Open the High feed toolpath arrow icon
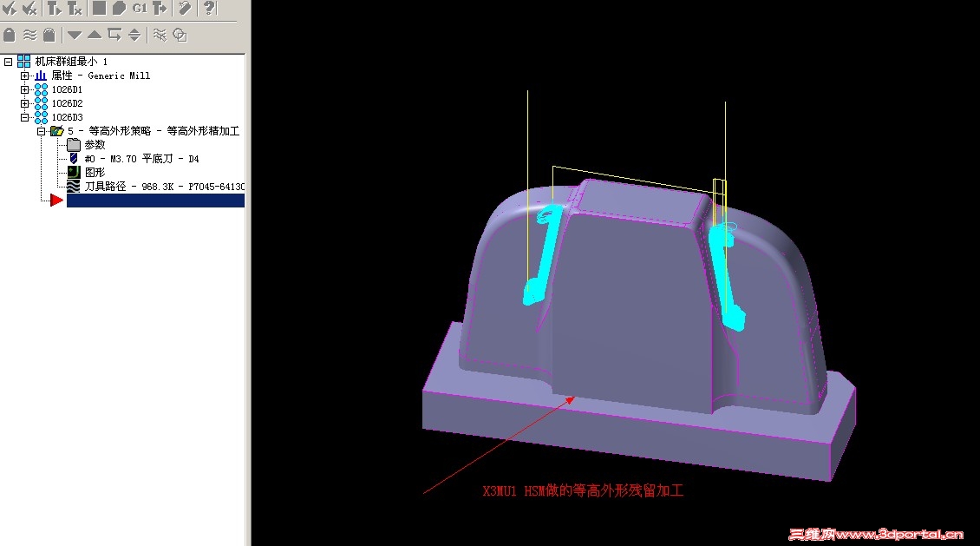980x546 pixels. [160, 8]
